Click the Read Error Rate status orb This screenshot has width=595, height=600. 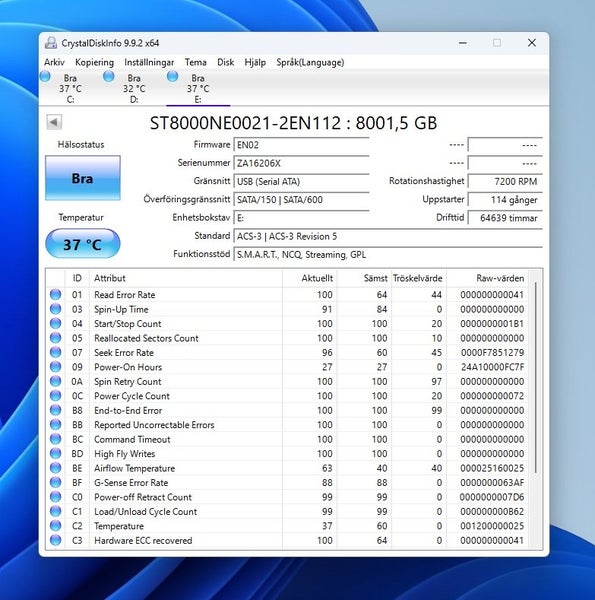click(55, 294)
